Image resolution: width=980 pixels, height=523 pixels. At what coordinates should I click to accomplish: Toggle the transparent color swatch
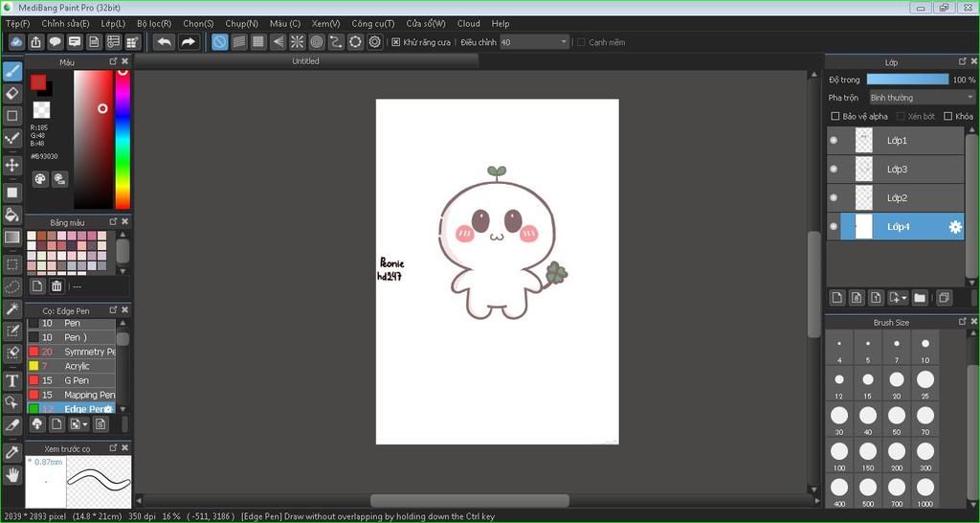pyautogui.click(x=41, y=109)
